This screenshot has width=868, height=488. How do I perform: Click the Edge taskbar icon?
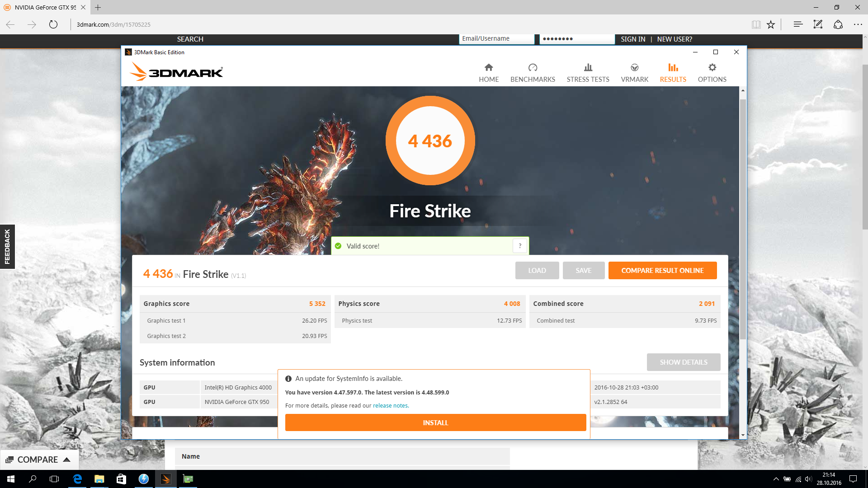[77, 479]
